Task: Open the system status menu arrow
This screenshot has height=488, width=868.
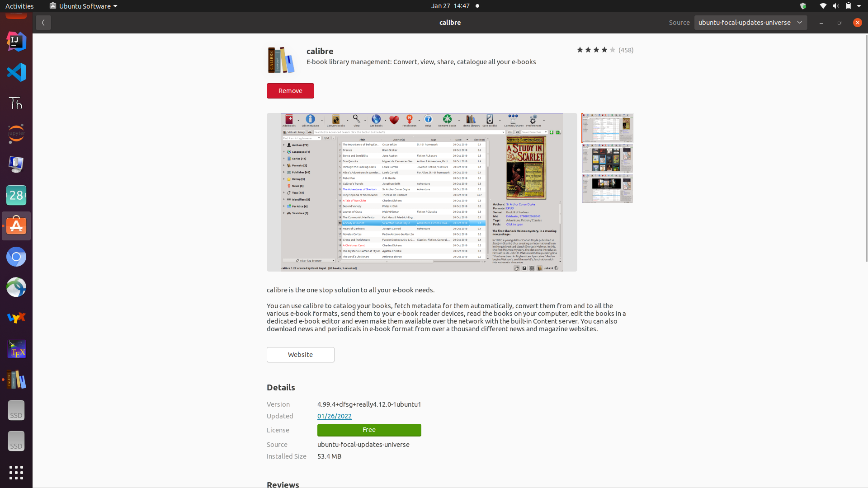Action: coord(859,6)
